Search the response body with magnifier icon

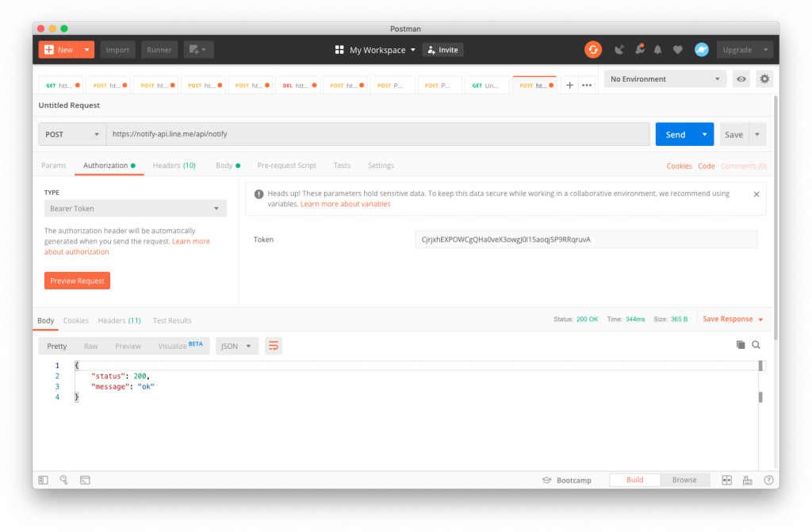coord(756,345)
